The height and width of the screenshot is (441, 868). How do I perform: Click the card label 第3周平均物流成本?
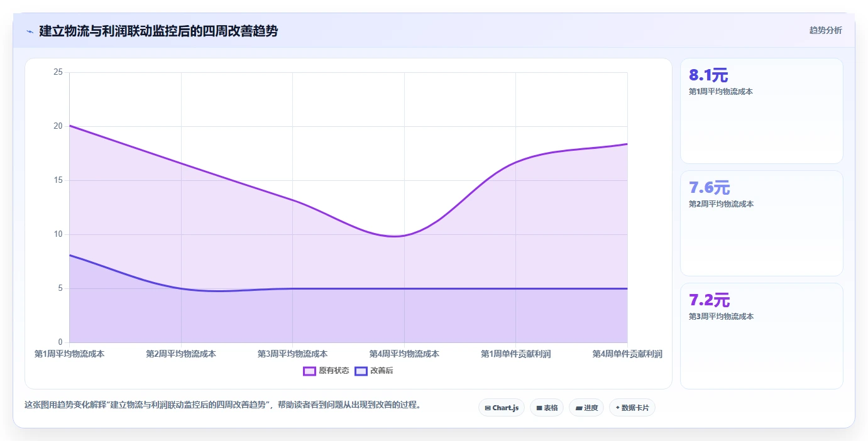click(721, 317)
